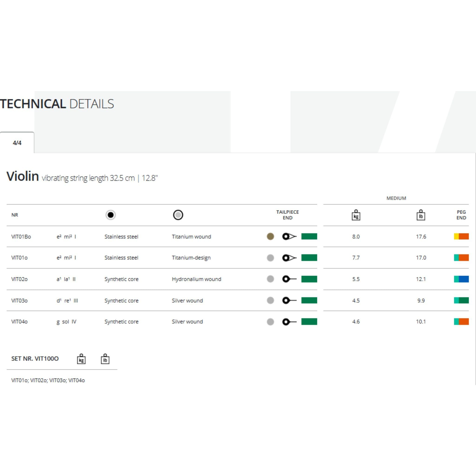Image resolution: width=476 pixels, height=476 pixels.
Task: Click the yellow-orange peg end swatch
Action: [461, 237]
